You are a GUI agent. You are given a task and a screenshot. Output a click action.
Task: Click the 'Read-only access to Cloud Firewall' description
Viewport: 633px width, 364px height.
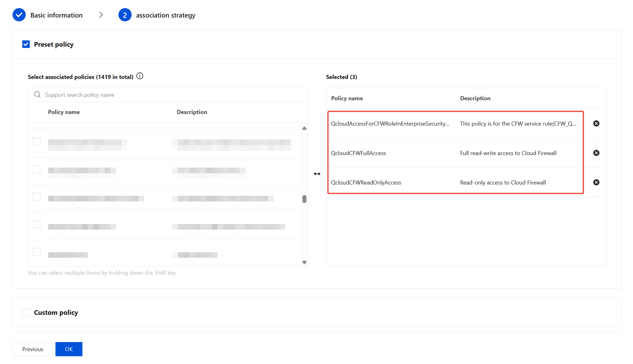pyautogui.click(x=503, y=182)
